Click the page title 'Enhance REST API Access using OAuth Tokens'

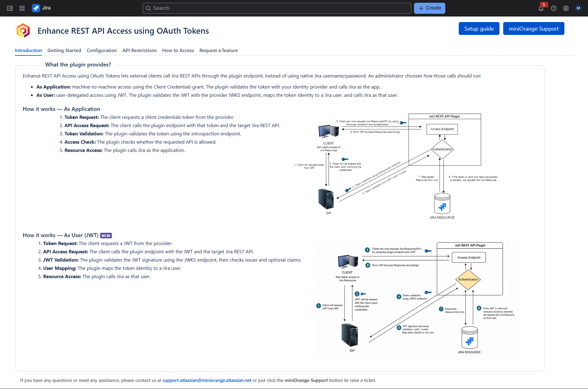click(123, 31)
